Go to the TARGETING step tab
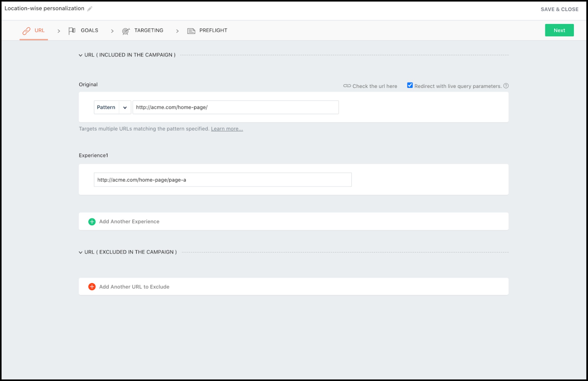 tap(149, 30)
